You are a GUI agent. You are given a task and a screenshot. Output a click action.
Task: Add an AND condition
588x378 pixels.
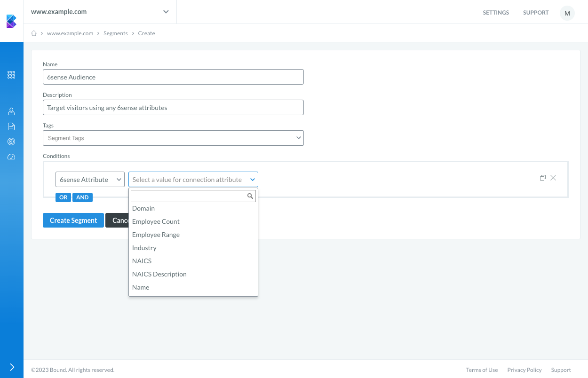click(82, 197)
